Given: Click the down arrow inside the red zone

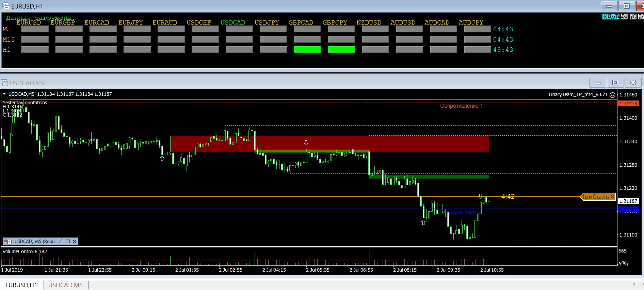Looking at the screenshot, I should (x=306, y=143).
